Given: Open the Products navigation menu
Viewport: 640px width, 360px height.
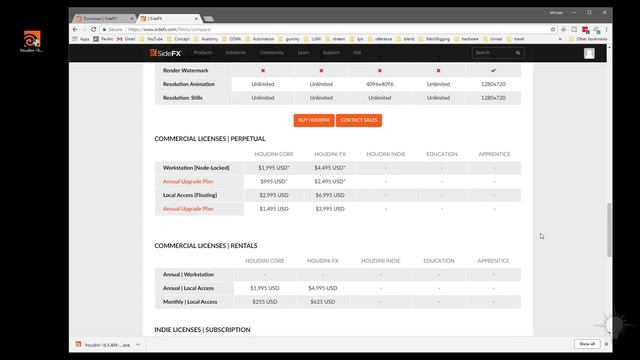Looking at the screenshot, I should (x=203, y=53).
